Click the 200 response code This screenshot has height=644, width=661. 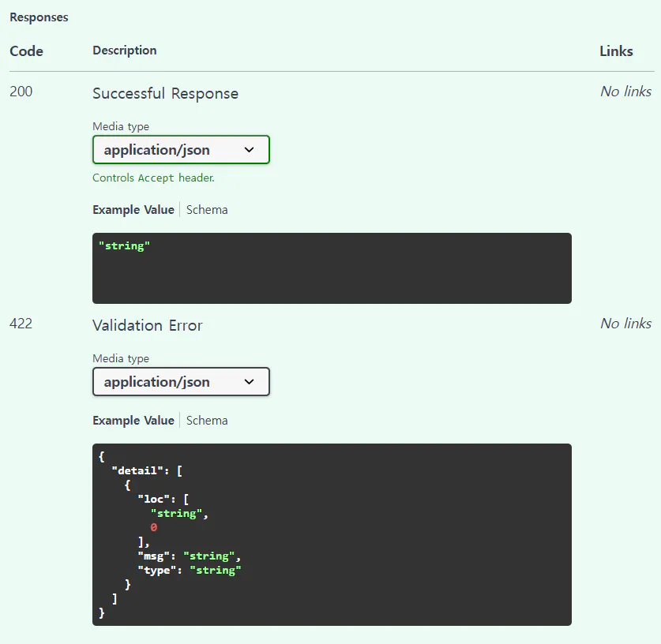(x=21, y=92)
